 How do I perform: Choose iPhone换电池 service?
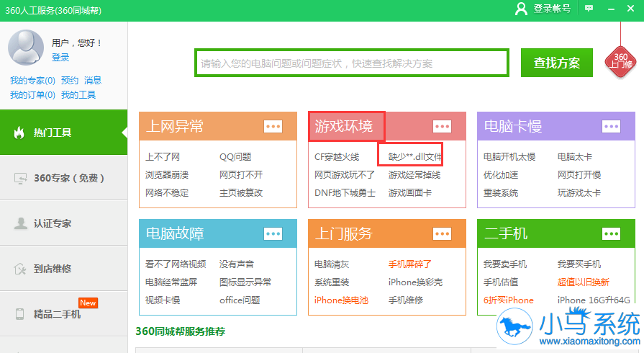(x=341, y=300)
